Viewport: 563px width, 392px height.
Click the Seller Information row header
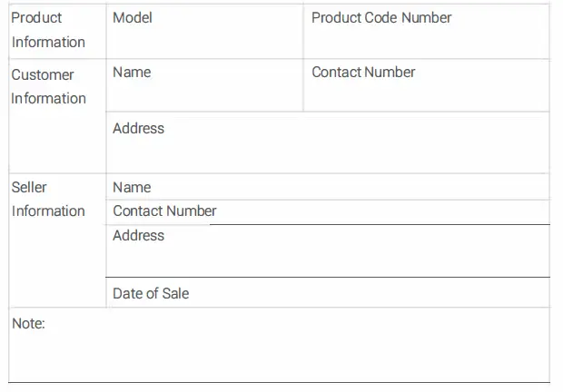[48, 199]
